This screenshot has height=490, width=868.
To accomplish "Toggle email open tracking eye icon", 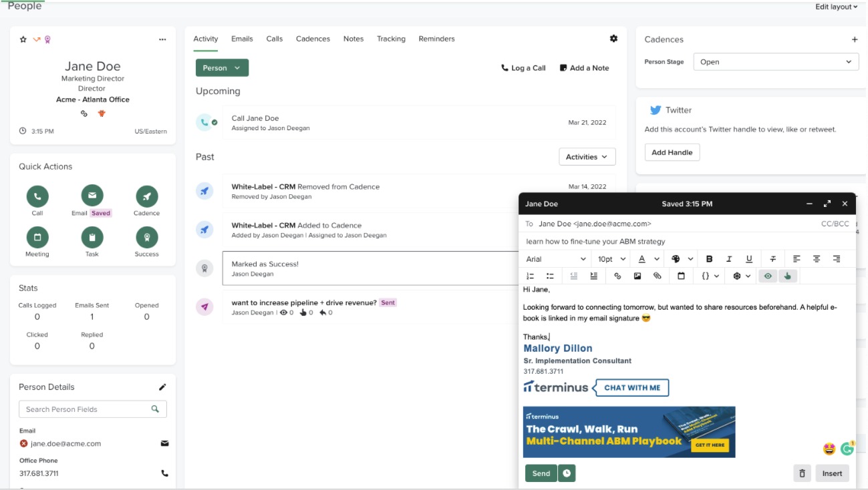I will (768, 276).
